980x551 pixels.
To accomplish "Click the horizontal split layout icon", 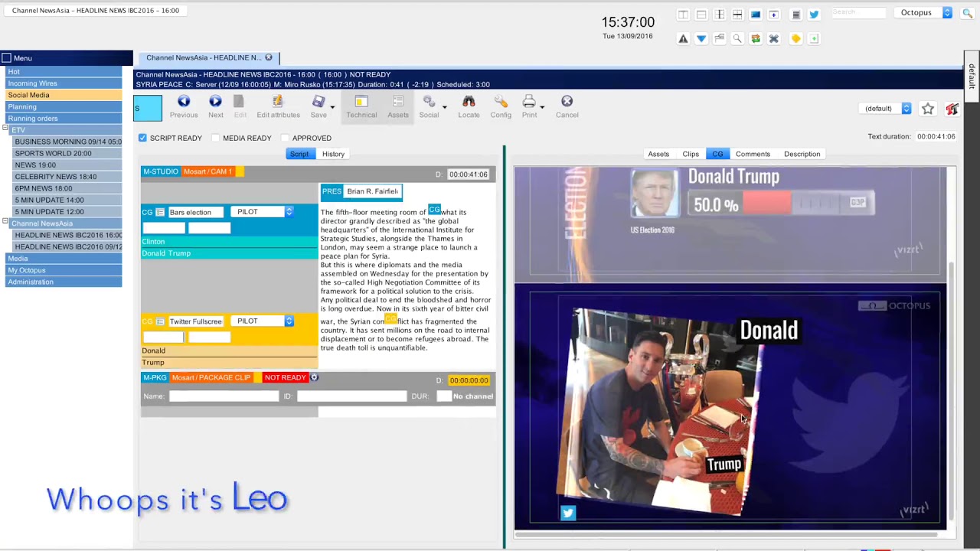I will click(x=701, y=15).
